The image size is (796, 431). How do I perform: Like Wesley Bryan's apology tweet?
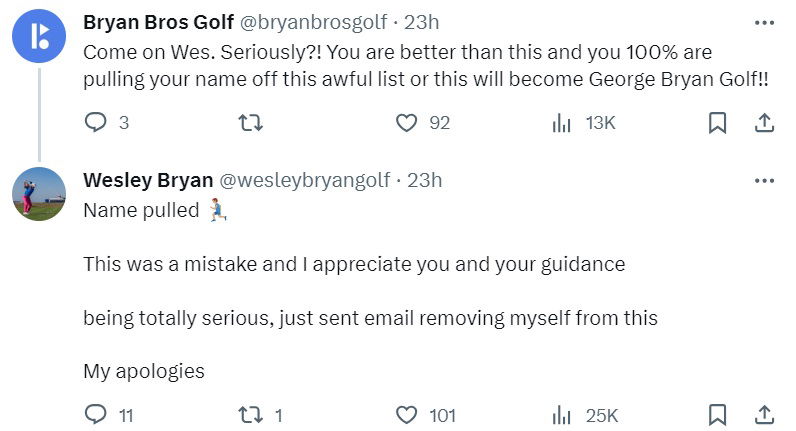coord(406,415)
